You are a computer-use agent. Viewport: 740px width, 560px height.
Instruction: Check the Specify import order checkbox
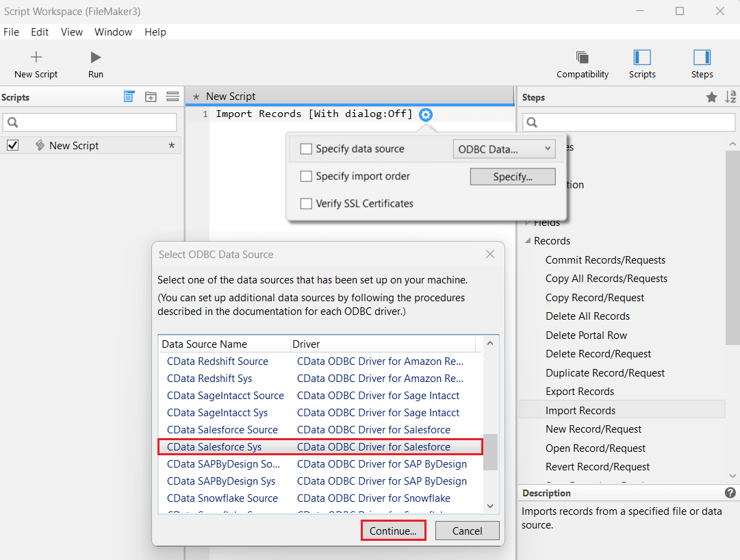306,176
